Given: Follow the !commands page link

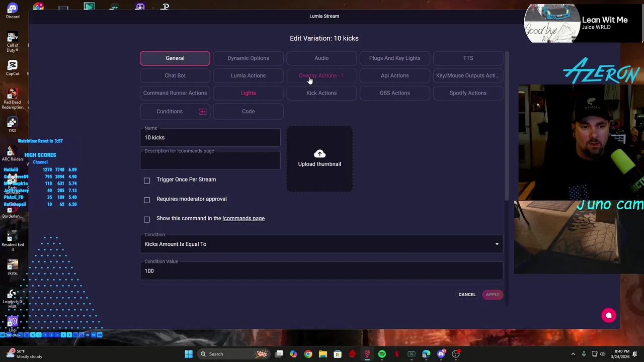Looking at the screenshot, I should (x=244, y=219).
